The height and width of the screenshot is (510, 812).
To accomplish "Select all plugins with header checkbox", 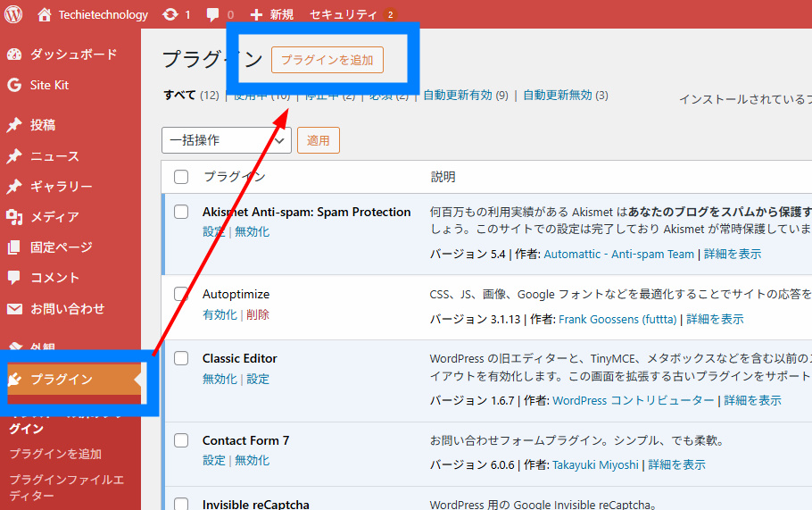I will [x=181, y=177].
